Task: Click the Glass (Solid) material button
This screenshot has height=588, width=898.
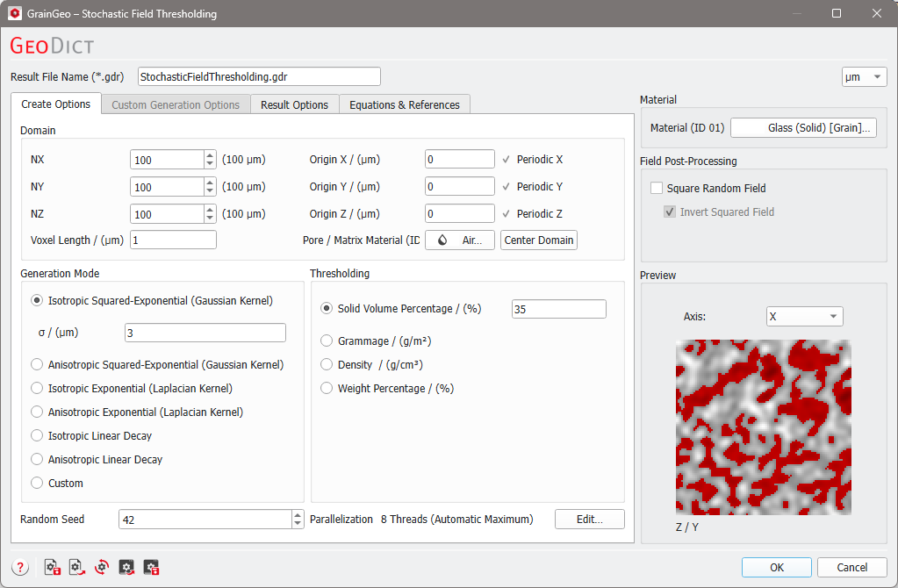Action: (x=803, y=128)
